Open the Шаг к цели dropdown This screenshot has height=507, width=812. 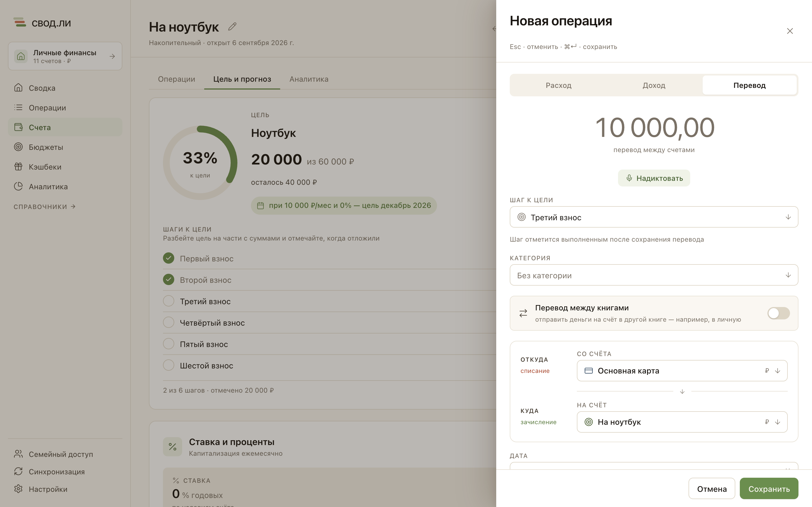point(654,217)
